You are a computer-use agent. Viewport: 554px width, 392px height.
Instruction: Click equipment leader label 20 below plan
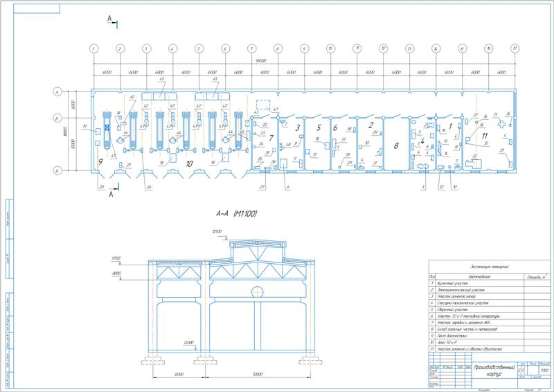pyautogui.click(x=102, y=187)
